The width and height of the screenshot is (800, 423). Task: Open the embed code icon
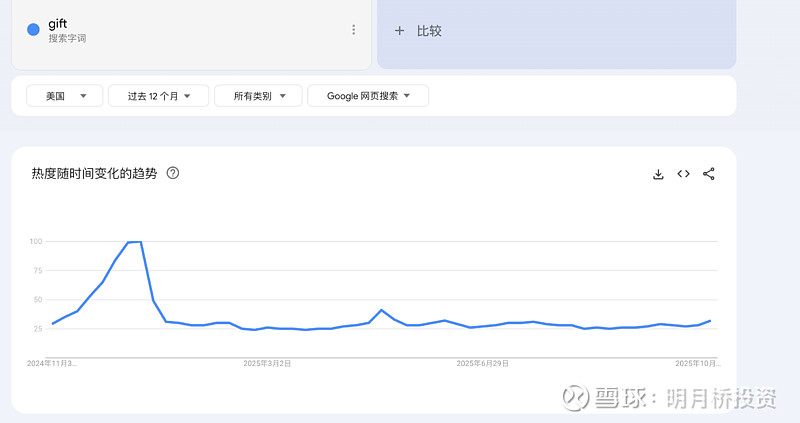pos(683,174)
